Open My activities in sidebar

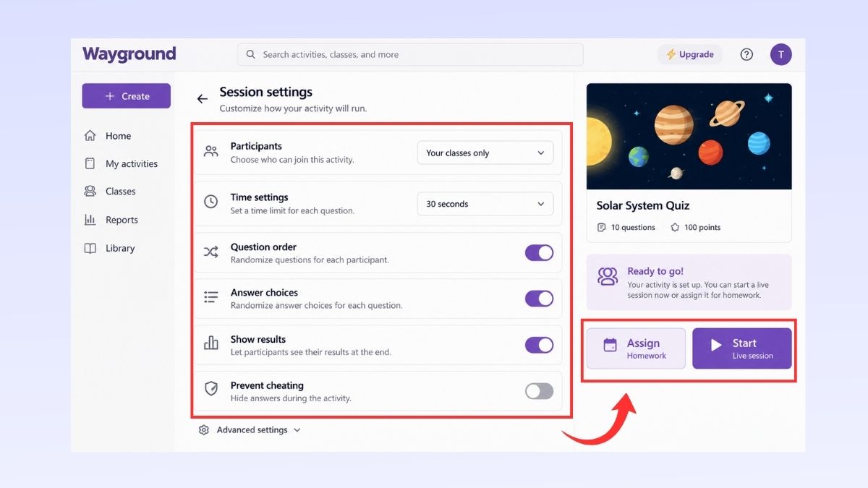coord(121,164)
